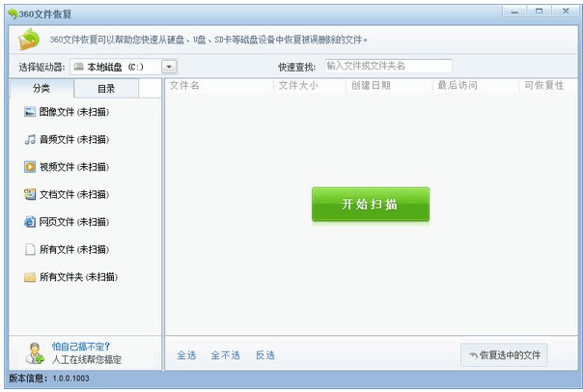The width and height of the screenshot is (583, 392).
Task: Maximize the 360文件恢复 window
Action: click(540, 12)
